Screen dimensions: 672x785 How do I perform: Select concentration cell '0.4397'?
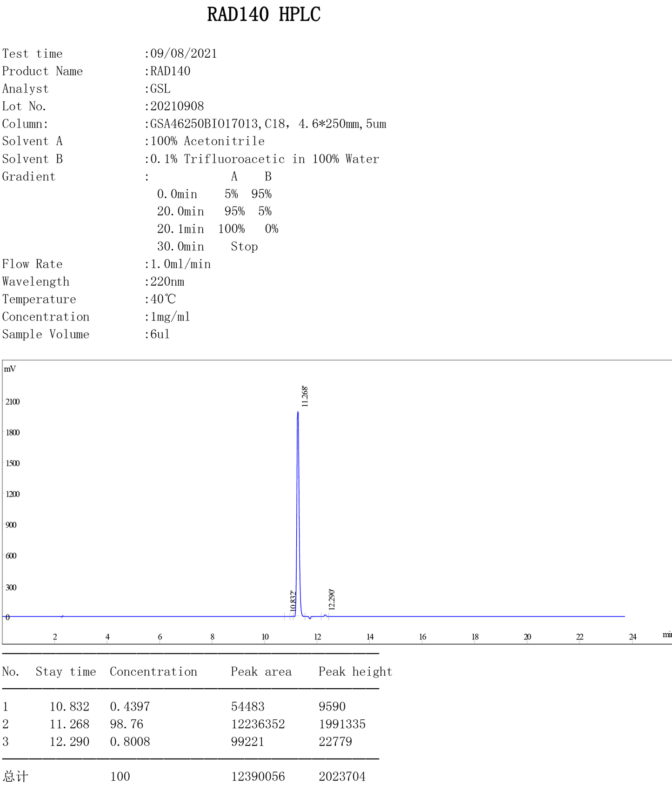pos(130,706)
